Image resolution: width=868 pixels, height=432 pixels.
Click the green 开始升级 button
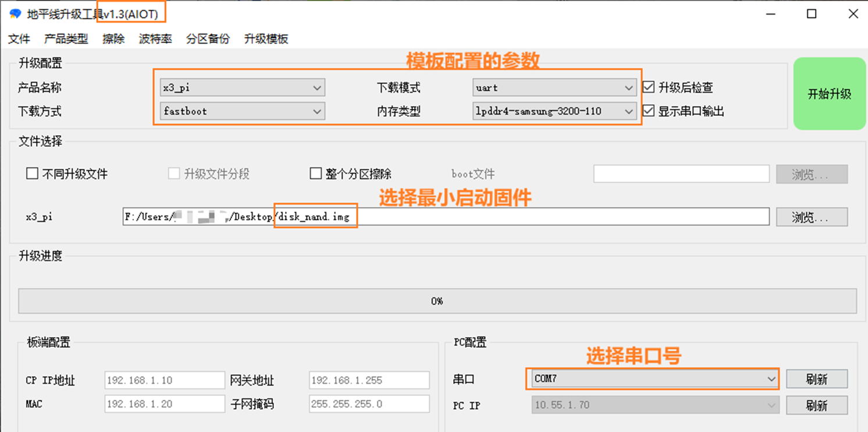[x=830, y=94]
